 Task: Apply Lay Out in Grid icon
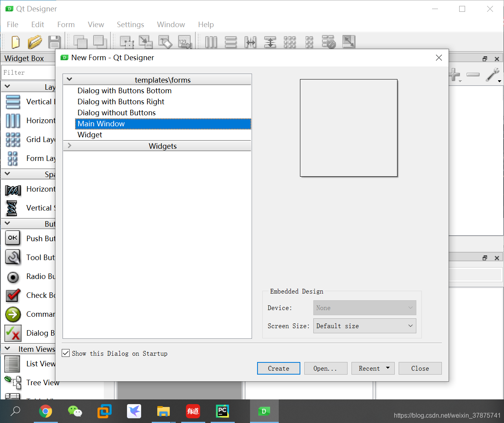pos(290,42)
